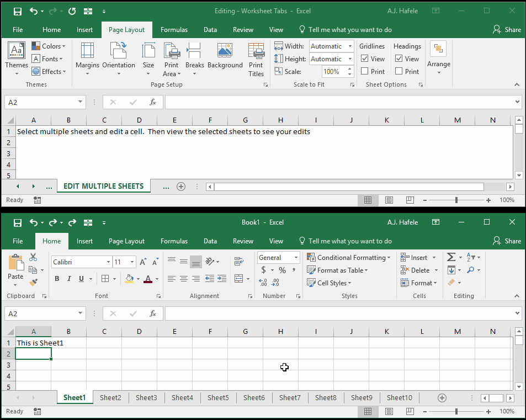Open Height Automatic dropdown

point(350,59)
